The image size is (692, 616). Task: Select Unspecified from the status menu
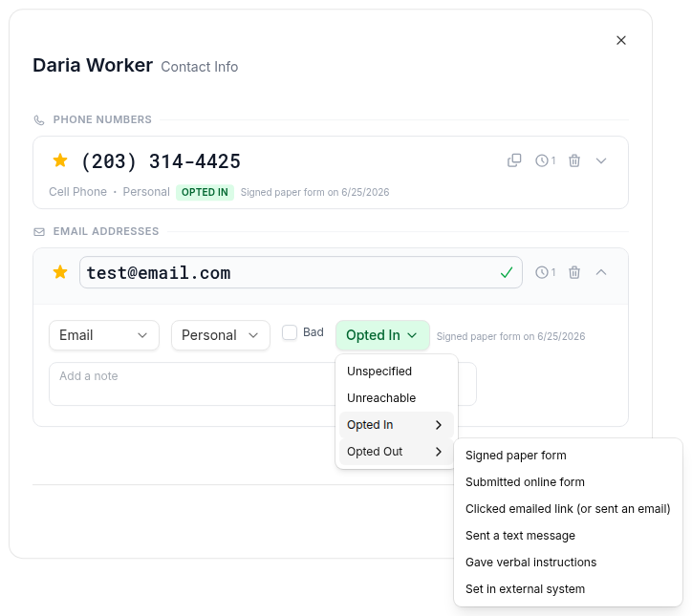click(396, 372)
